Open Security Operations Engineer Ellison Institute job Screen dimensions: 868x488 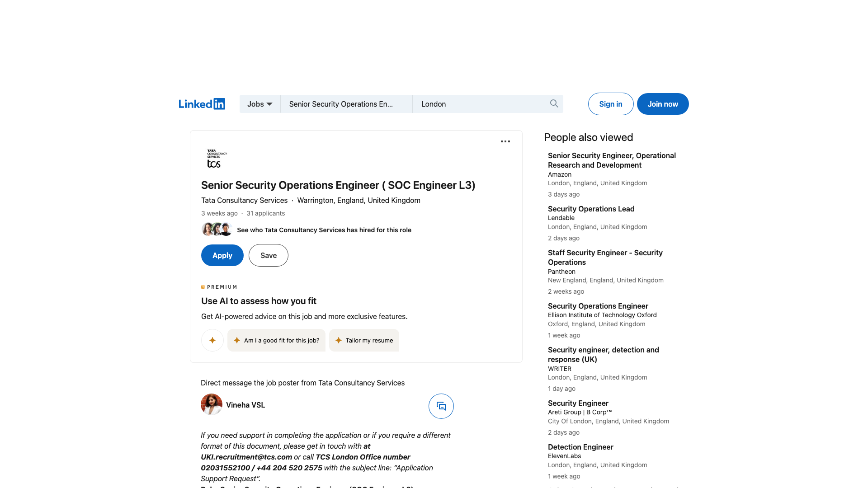pyautogui.click(x=598, y=306)
